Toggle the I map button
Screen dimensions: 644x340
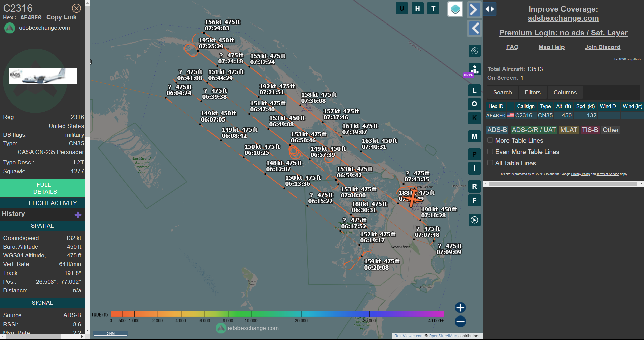[x=474, y=168]
